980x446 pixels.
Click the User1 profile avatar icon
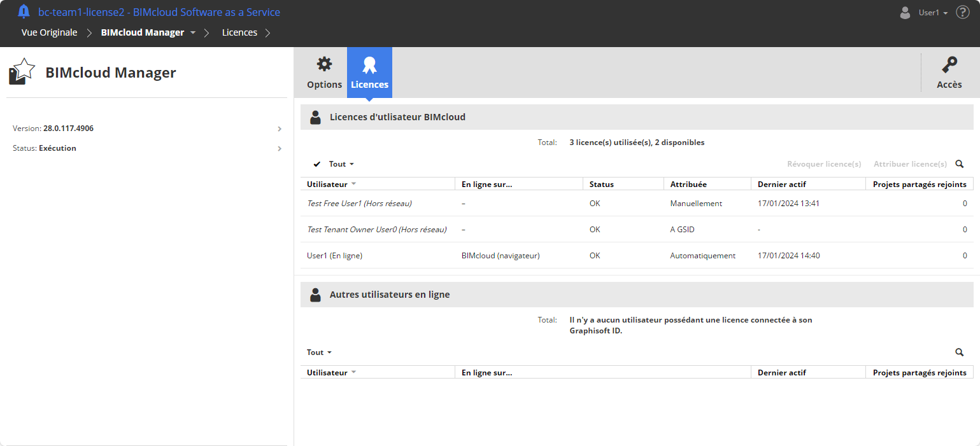(x=905, y=13)
